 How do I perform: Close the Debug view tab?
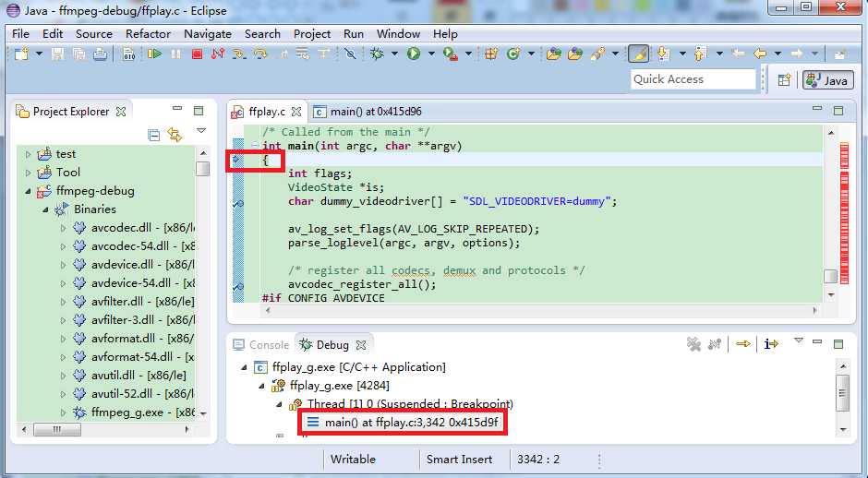[361, 345]
